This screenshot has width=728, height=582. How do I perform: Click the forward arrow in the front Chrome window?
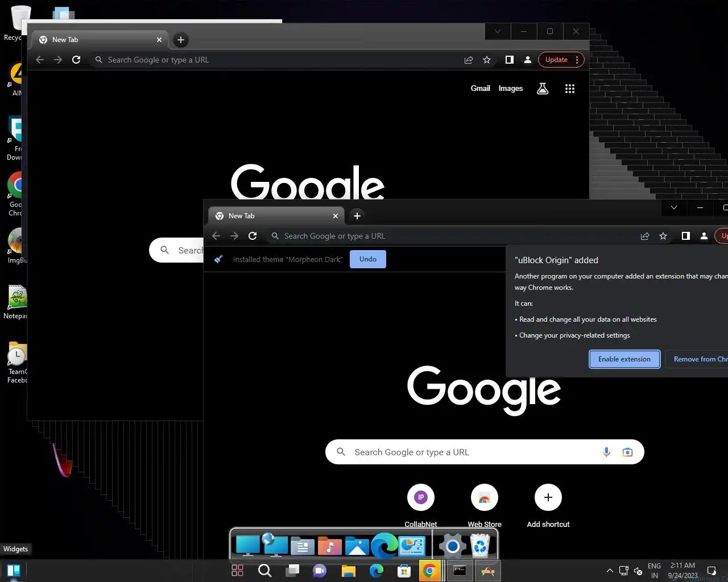click(x=234, y=236)
